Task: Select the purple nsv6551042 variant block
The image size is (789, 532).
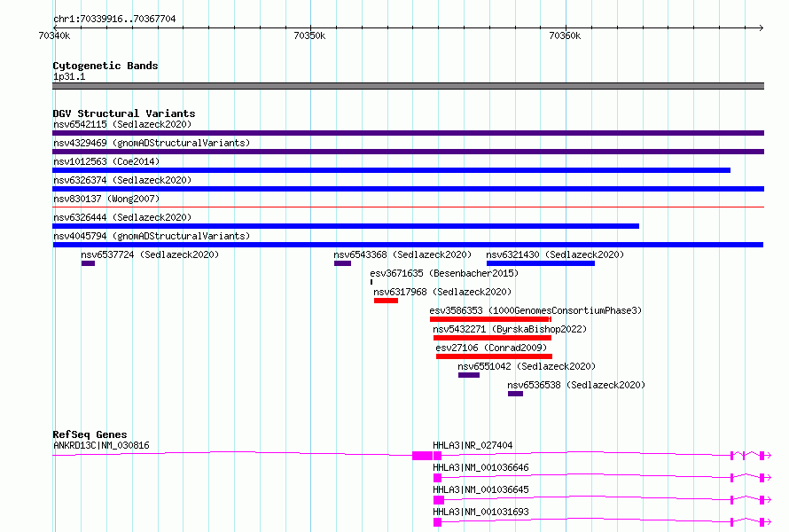Action: [x=469, y=375]
